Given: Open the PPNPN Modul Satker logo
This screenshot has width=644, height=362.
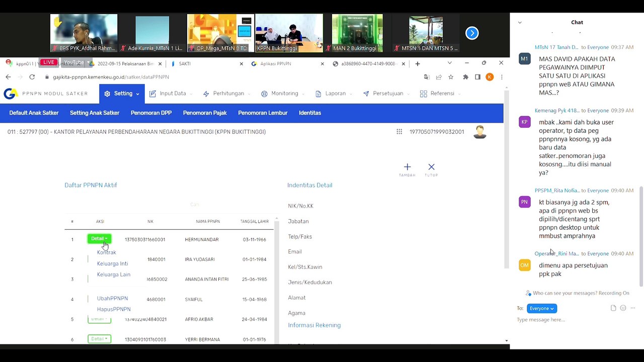Looking at the screenshot, I should 45,94.
